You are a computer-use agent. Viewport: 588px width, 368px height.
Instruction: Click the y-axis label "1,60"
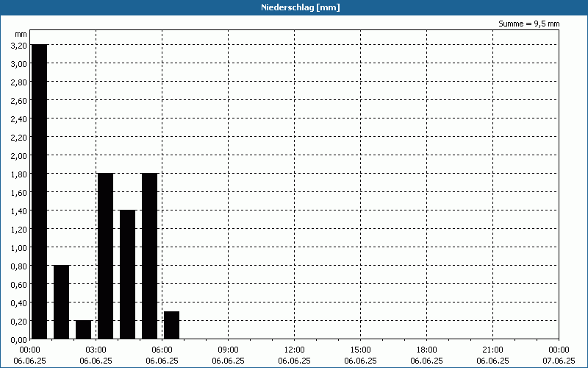click(19, 193)
